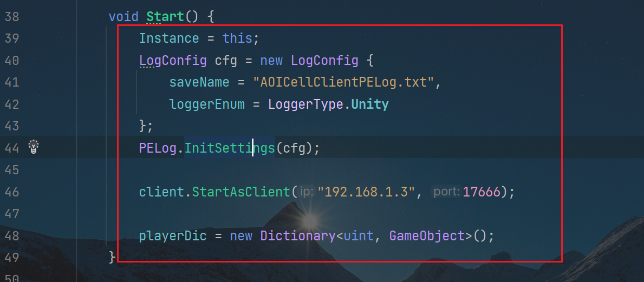644x282 pixels.
Task: Click the cfg argument in InitSettings
Action: 294,148
